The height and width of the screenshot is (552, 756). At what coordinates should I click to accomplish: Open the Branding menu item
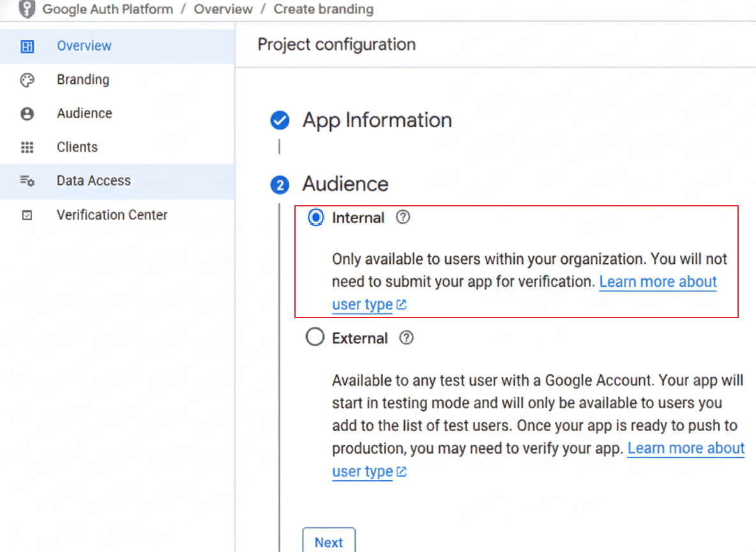[83, 80]
